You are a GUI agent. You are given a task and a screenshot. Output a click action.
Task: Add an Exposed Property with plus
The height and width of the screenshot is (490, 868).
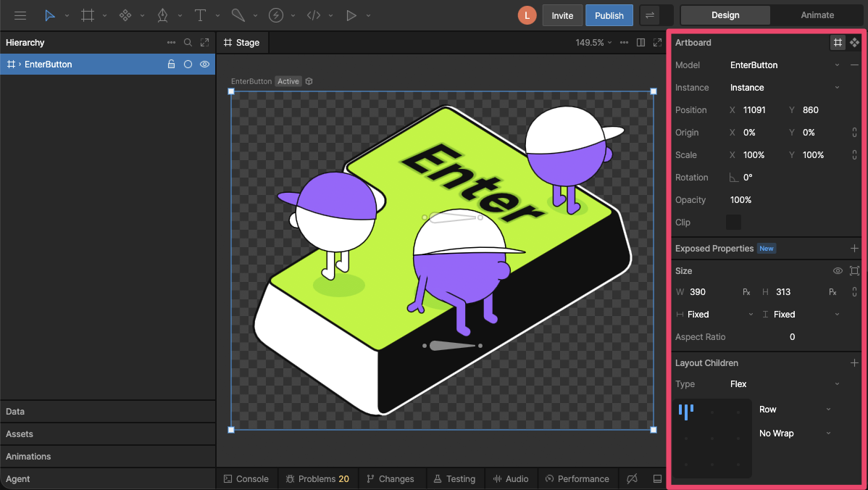pos(854,249)
